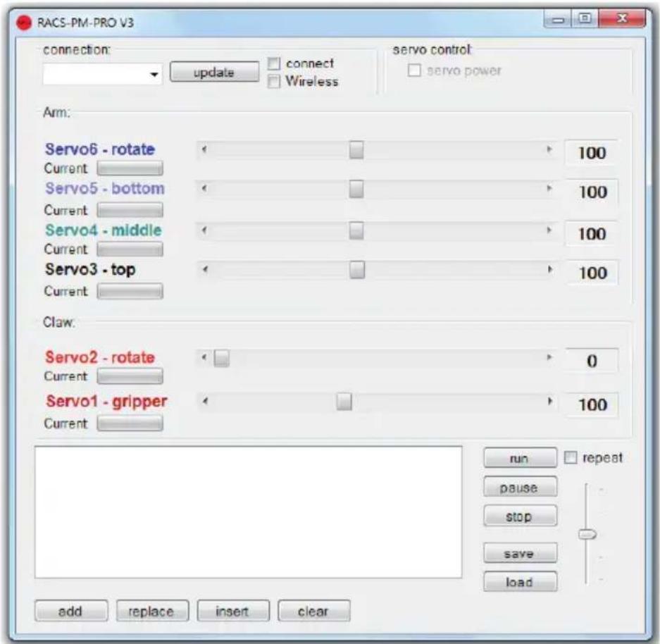Minimize the RACS-PM-PRO window

coord(558,19)
